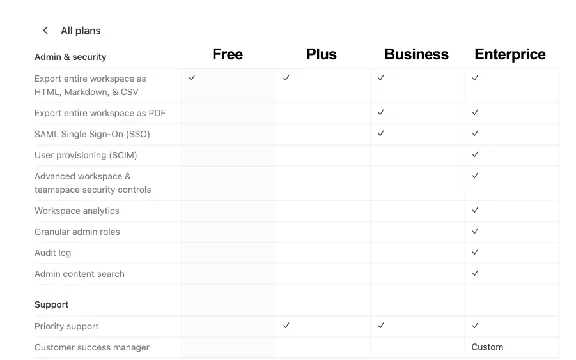The height and width of the screenshot is (360, 576).
Task: Select the Enterprice plan column header
Action: pyautogui.click(x=510, y=54)
